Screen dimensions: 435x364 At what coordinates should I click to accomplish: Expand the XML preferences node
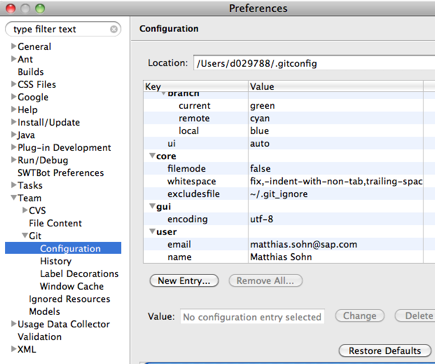(14, 349)
